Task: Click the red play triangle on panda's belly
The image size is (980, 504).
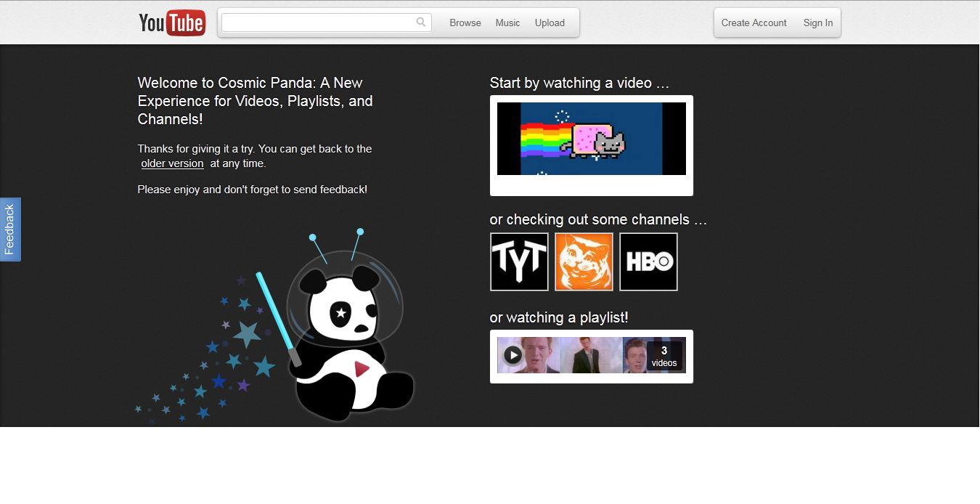Action: (x=362, y=368)
